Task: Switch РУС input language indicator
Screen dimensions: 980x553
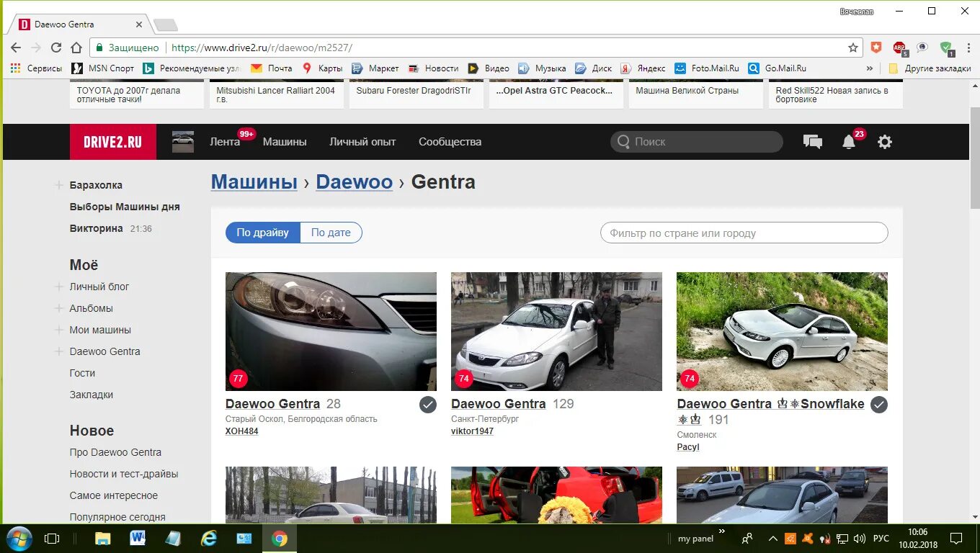Action: pos(881,539)
